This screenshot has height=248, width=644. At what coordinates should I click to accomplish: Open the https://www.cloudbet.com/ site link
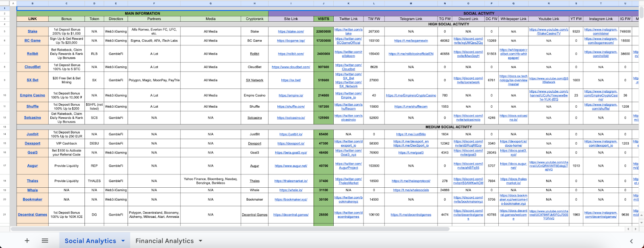click(291, 67)
